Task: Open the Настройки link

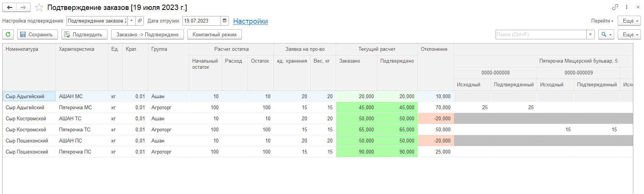Action: click(250, 21)
